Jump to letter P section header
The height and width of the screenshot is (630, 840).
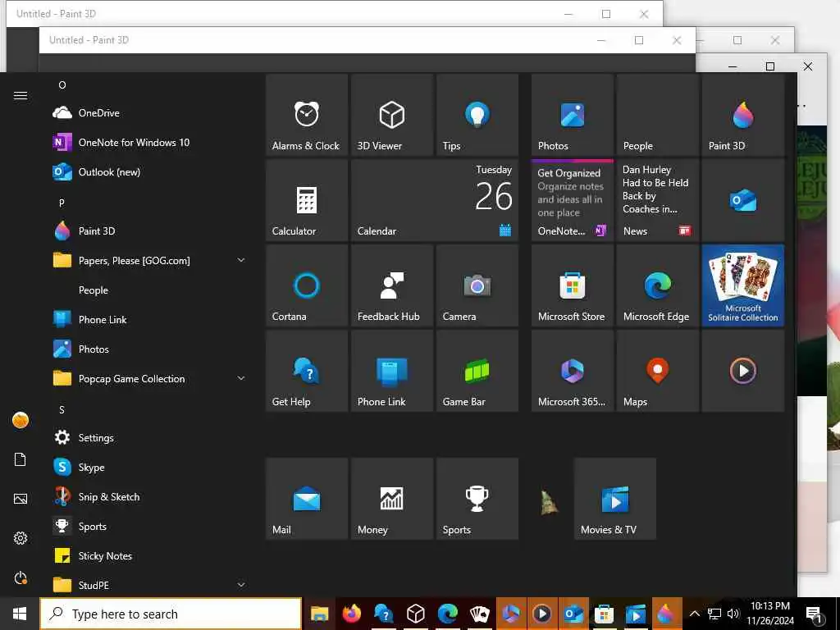point(62,203)
